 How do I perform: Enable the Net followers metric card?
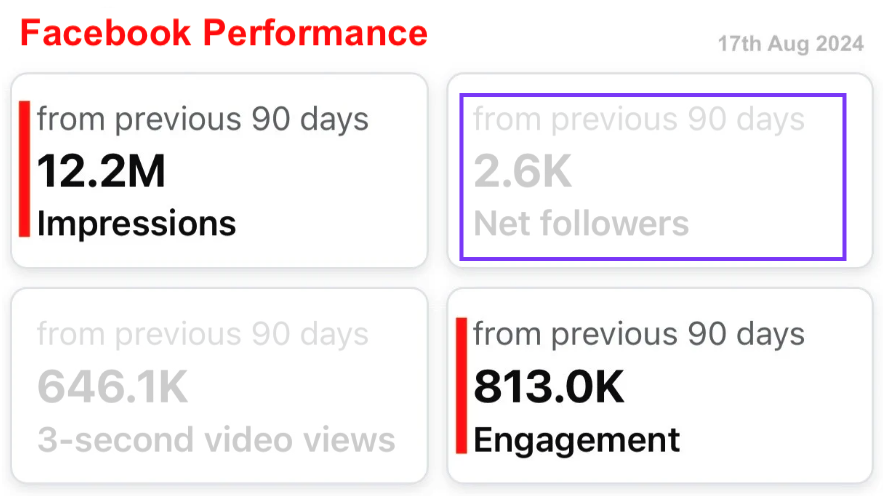point(660,170)
